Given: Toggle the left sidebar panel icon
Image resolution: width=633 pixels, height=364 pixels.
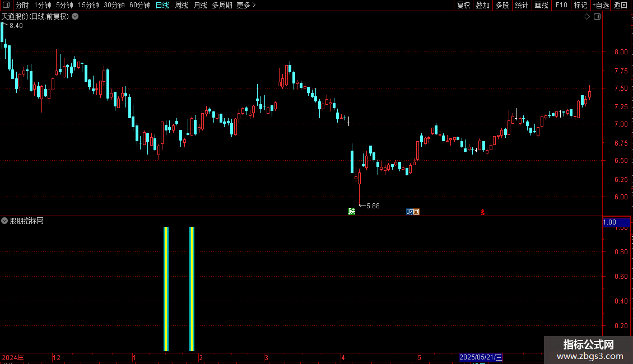Looking at the screenshot, I should [x=6, y=5].
